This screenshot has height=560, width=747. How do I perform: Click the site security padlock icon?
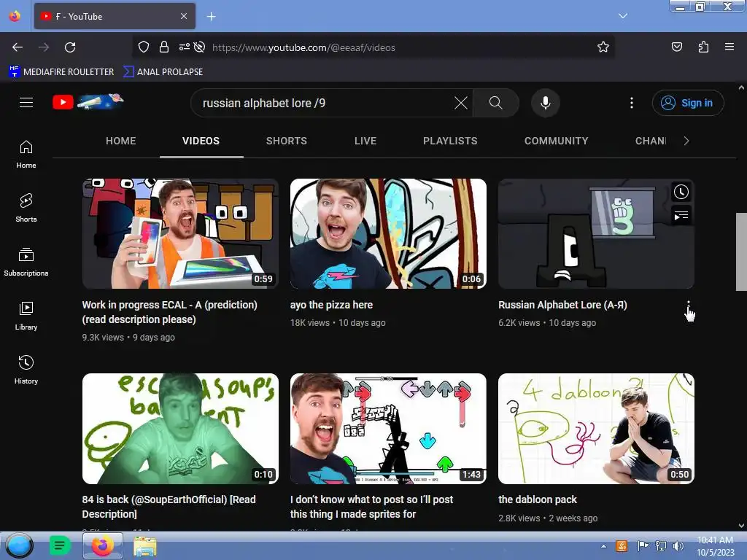click(164, 47)
